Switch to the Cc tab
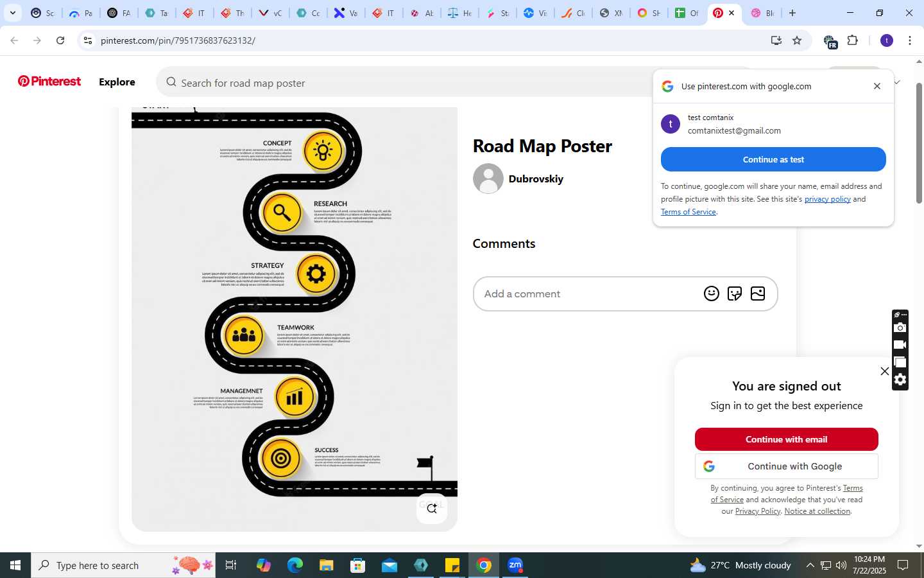Screen dimensions: 924x578 (x=308, y=13)
